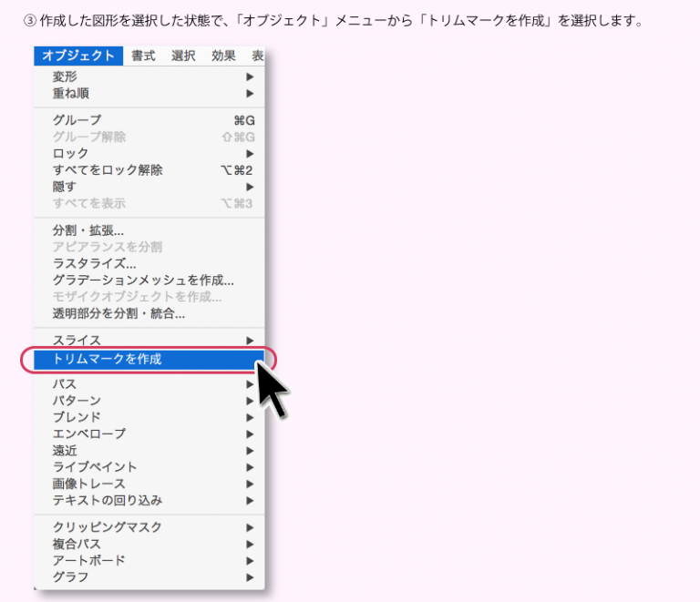Click すべてをロック解除 menu entry

[108, 170]
